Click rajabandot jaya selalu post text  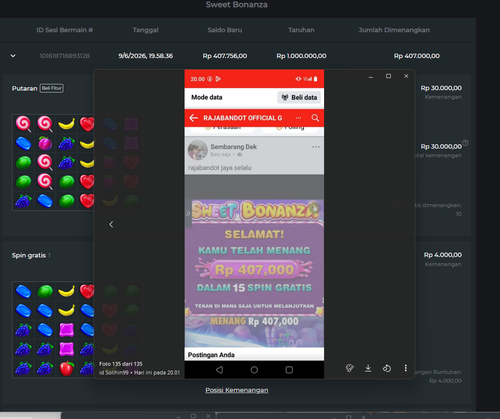tap(220, 168)
